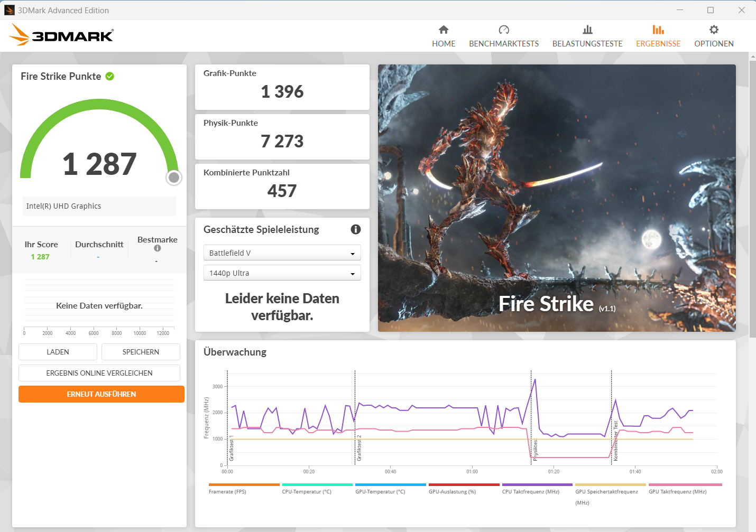Go to the BENCHMARKTESTS tab label
Screen dimensions: 756x532
[x=504, y=44]
